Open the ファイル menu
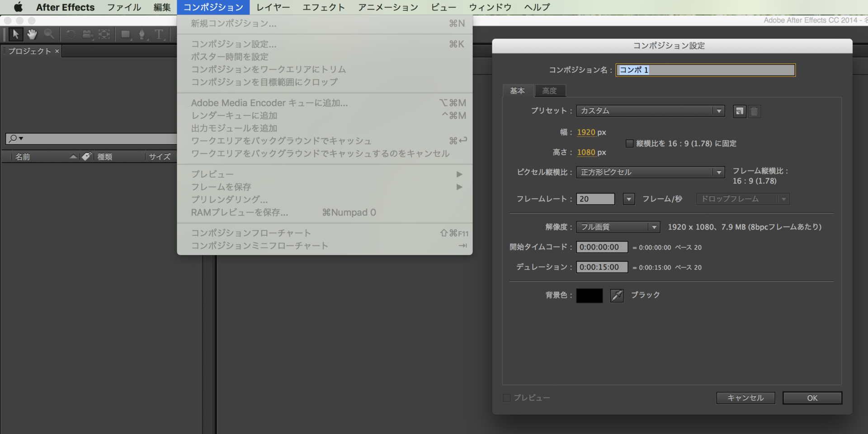The width and height of the screenshot is (868, 434). pos(124,7)
